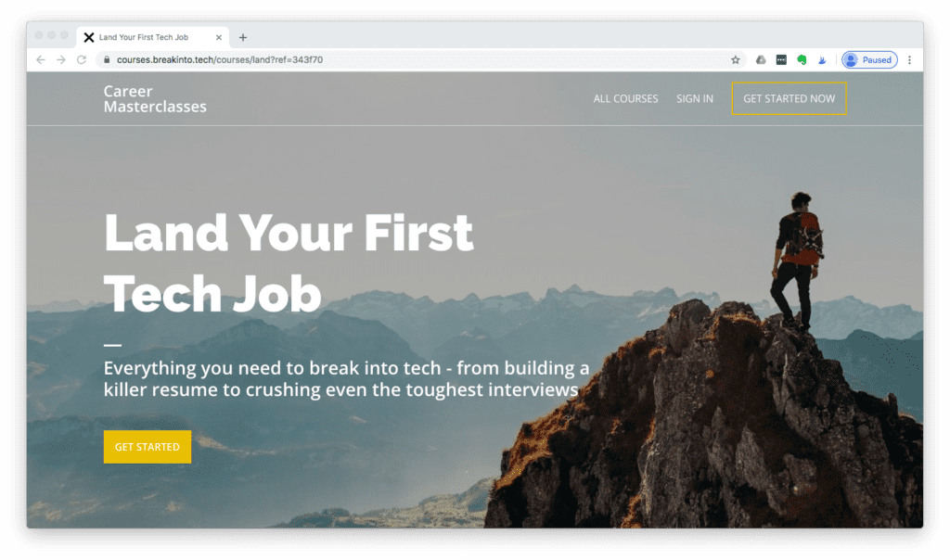View site info via the lock icon

[108, 59]
